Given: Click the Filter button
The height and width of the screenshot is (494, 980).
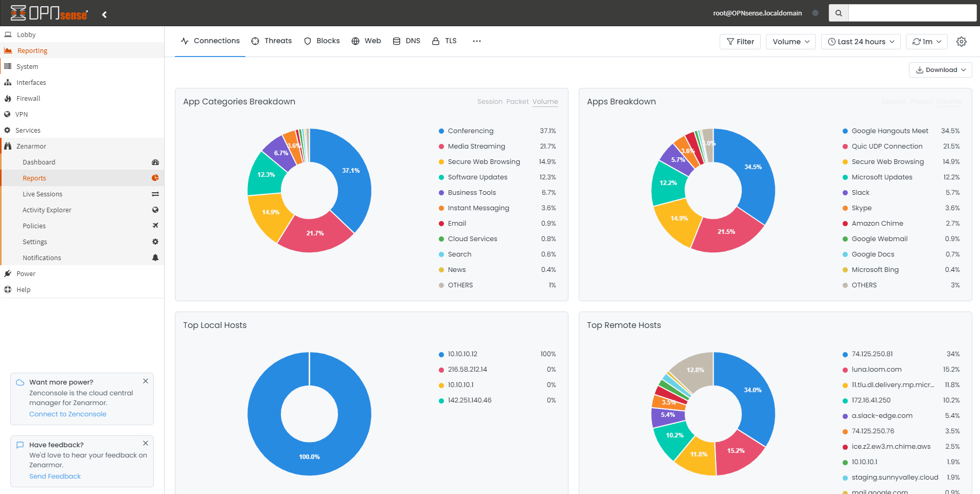Looking at the screenshot, I should click(x=740, y=42).
